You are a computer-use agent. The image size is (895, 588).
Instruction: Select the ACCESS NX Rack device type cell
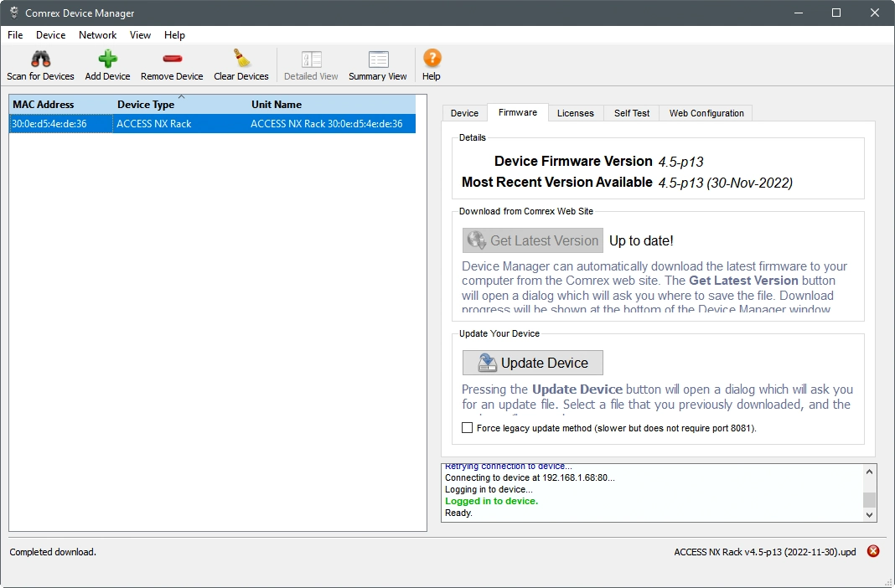(180, 124)
